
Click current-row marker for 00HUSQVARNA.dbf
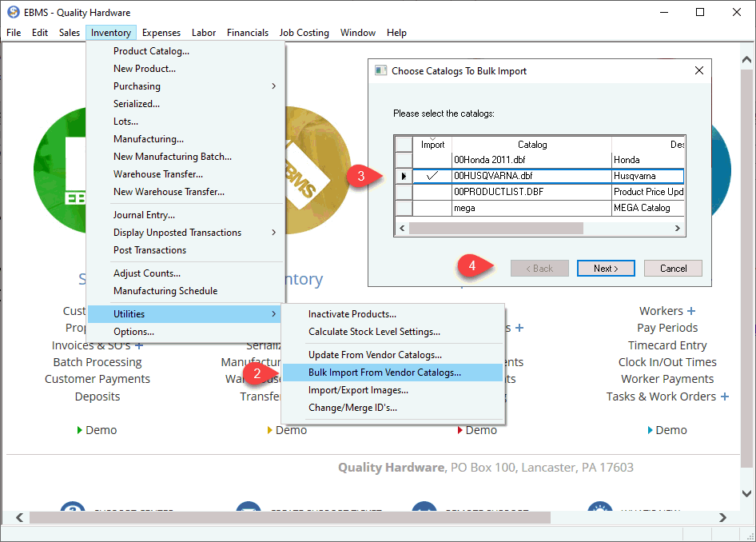click(x=404, y=176)
